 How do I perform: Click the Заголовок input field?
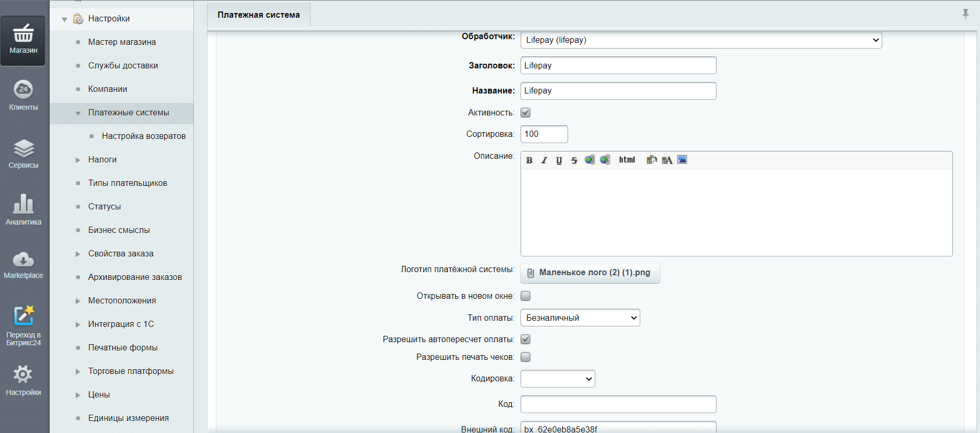pyautogui.click(x=618, y=65)
